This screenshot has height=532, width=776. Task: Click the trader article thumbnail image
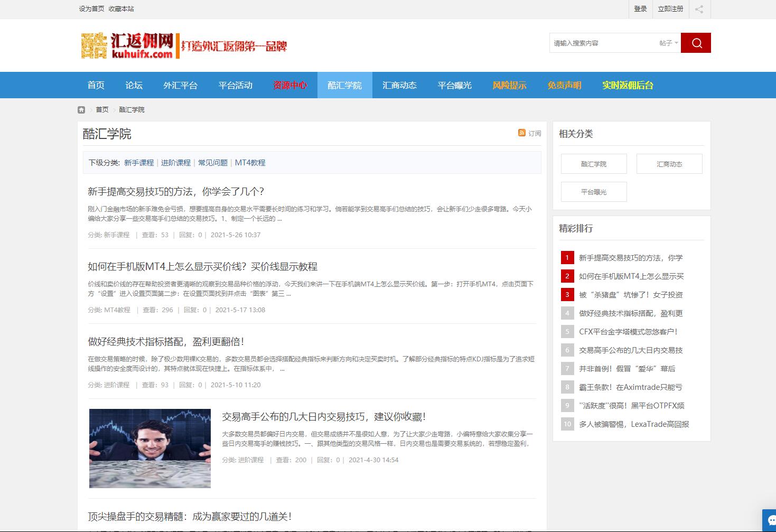tap(150, 448)
